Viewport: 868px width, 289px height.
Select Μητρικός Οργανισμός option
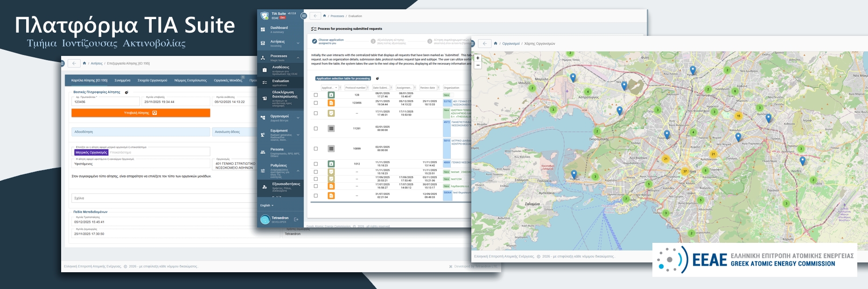click(x=91, y=152)
